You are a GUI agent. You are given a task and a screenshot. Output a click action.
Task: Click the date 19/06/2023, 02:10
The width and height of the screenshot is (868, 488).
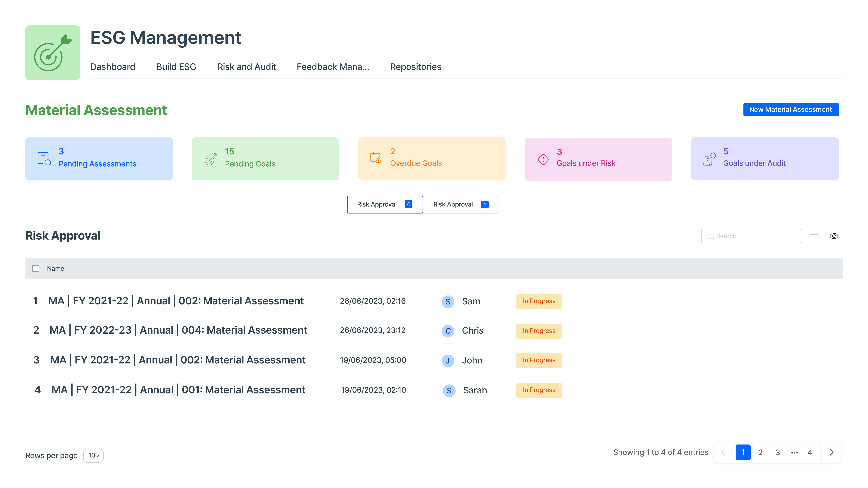[373, 390]
